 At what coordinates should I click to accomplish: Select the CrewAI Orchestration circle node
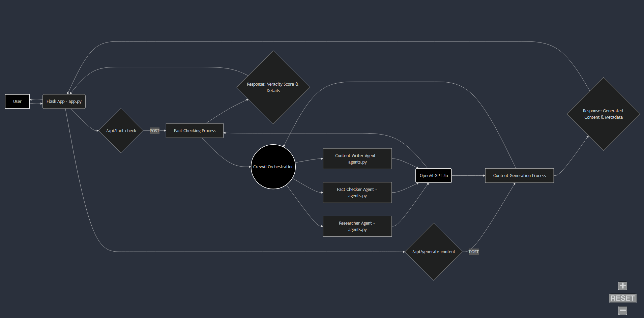tap(273, 167)
